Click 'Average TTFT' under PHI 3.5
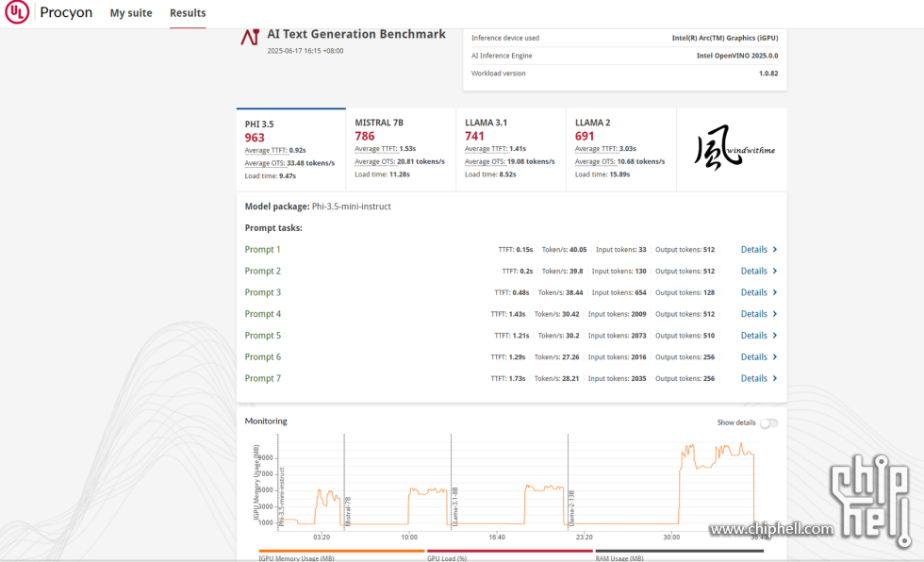The height and width of the screenshot is (562, 924). tap(265, 150)
